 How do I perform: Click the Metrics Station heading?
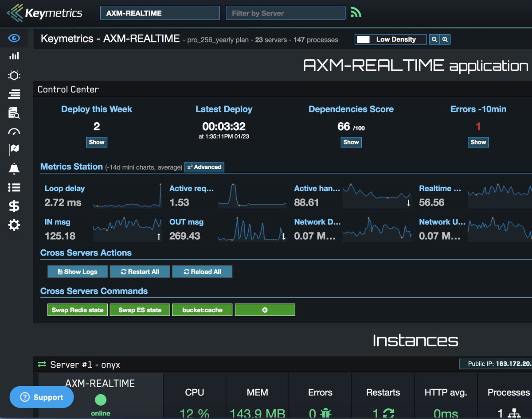[x=71, y=167]
